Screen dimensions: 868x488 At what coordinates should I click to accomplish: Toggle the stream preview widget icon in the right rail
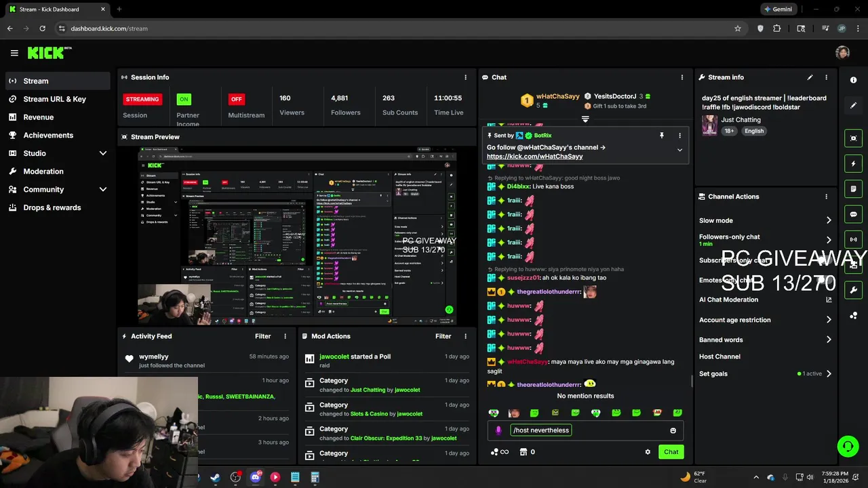tap(853, 138)
